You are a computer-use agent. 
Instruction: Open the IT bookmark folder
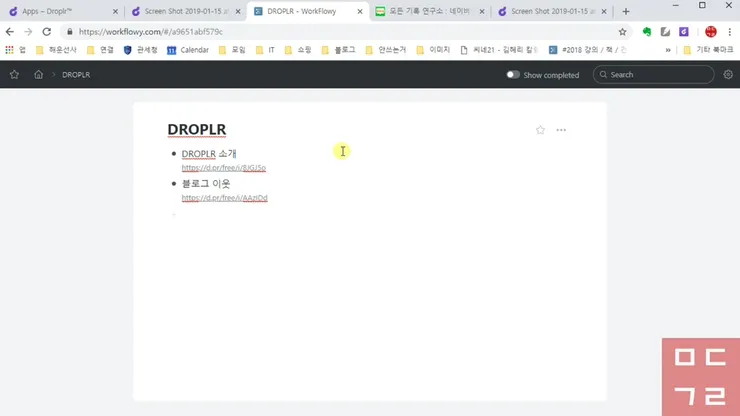click(265, 50)
